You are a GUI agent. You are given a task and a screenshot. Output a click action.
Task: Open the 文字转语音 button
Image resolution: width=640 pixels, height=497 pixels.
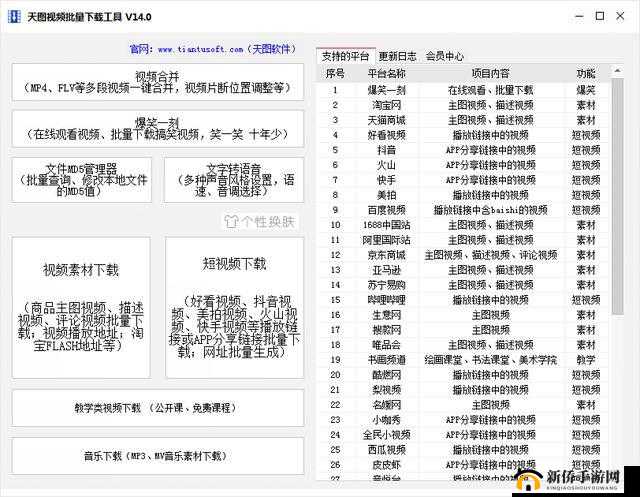[234, 180]
